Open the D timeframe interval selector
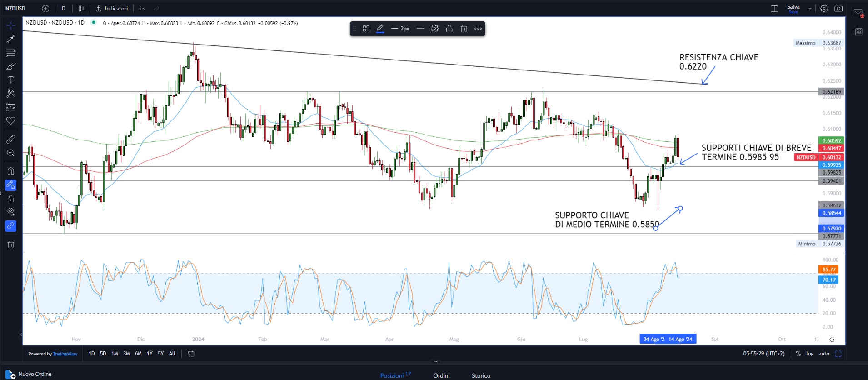Image resolution: width=868 pixels, height=380 pixels. (64, 9)
